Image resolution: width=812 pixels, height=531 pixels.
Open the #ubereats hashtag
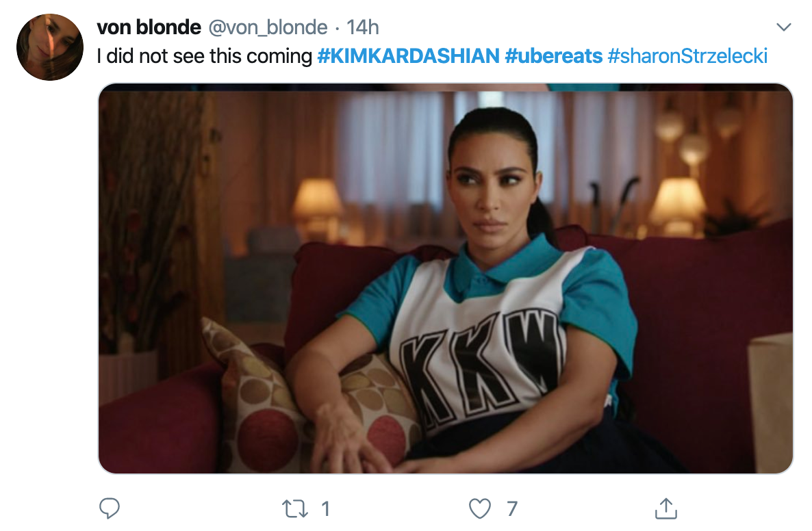coord(554,56)
